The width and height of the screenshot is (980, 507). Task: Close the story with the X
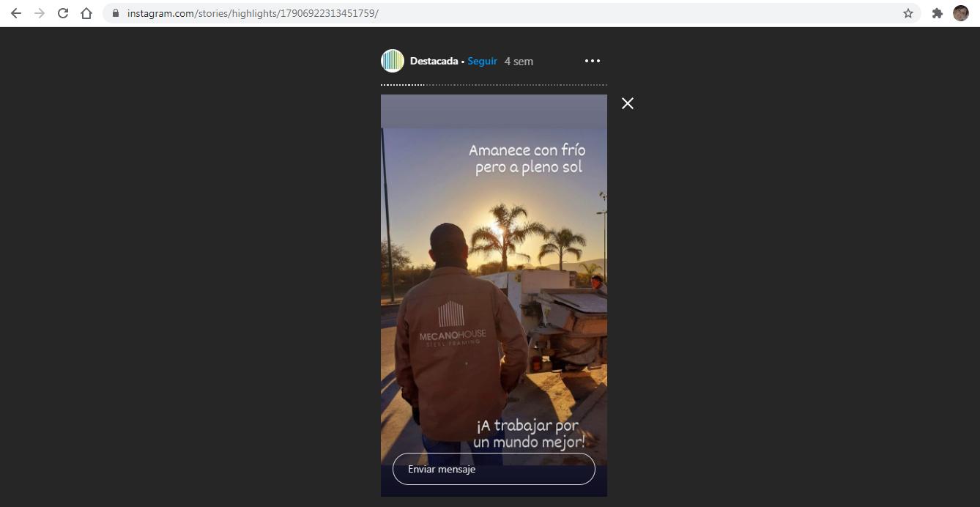coord(628,103)
